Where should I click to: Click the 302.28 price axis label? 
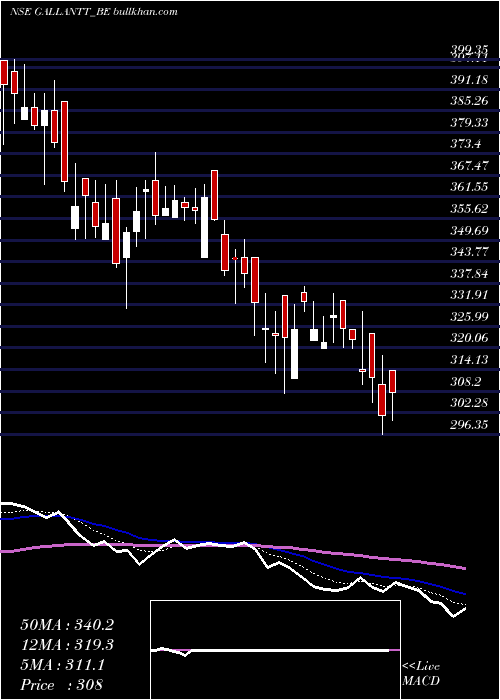click(x=469, y=403)
